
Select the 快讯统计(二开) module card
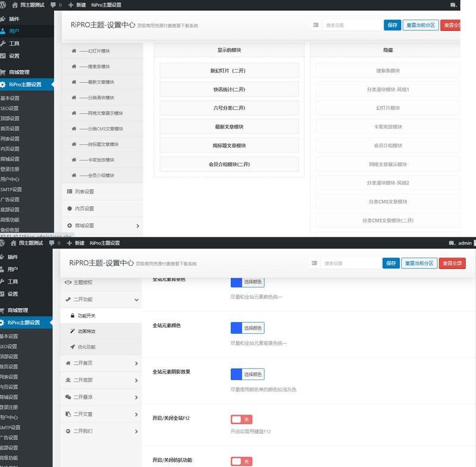click(229, 89)
